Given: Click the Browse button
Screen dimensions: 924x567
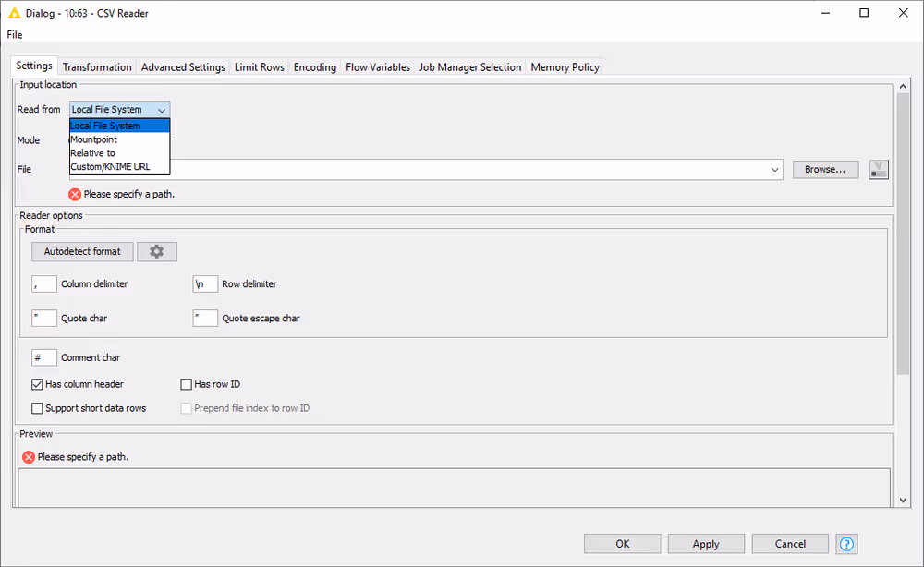Looking at the screenshot, I should click(825, 169).
